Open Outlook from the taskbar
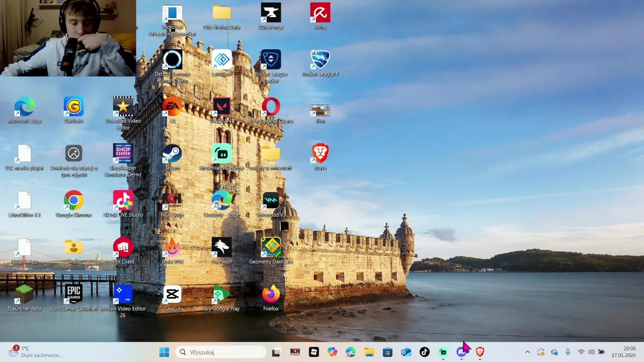This screenshot has width=644, height=362. point(406,352)
